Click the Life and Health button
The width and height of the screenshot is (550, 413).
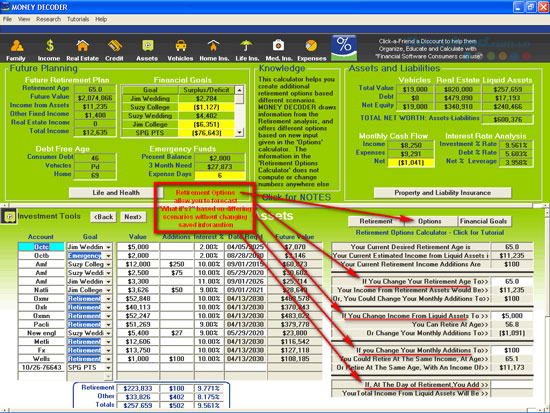116,193
